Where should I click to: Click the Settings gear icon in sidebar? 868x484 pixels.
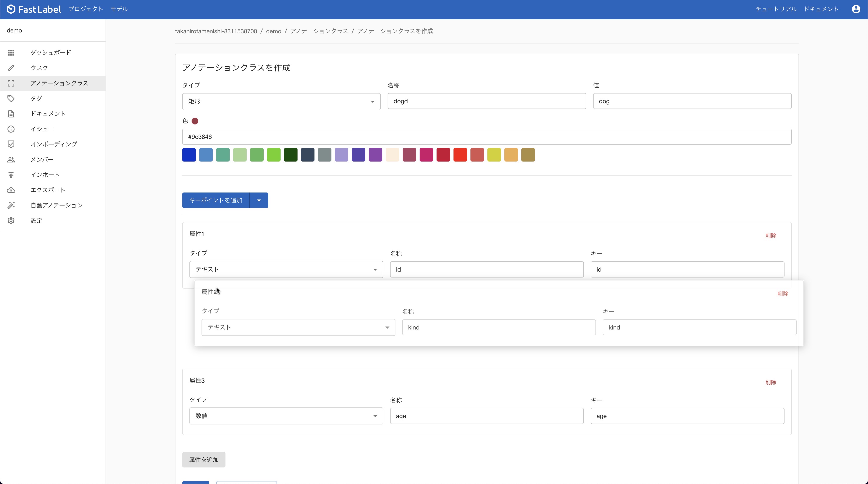tap(11, 221)
